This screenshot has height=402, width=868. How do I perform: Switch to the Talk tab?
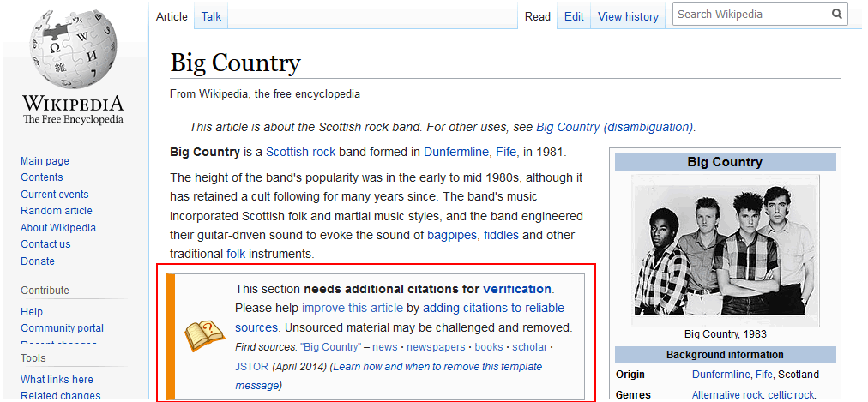211,16
